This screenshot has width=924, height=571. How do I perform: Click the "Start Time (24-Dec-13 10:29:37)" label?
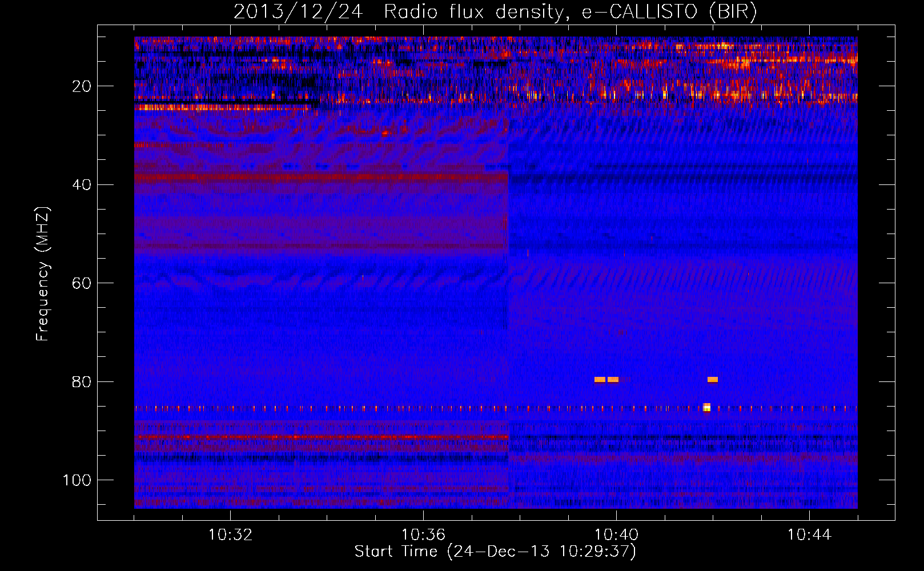tap(495, 552)
